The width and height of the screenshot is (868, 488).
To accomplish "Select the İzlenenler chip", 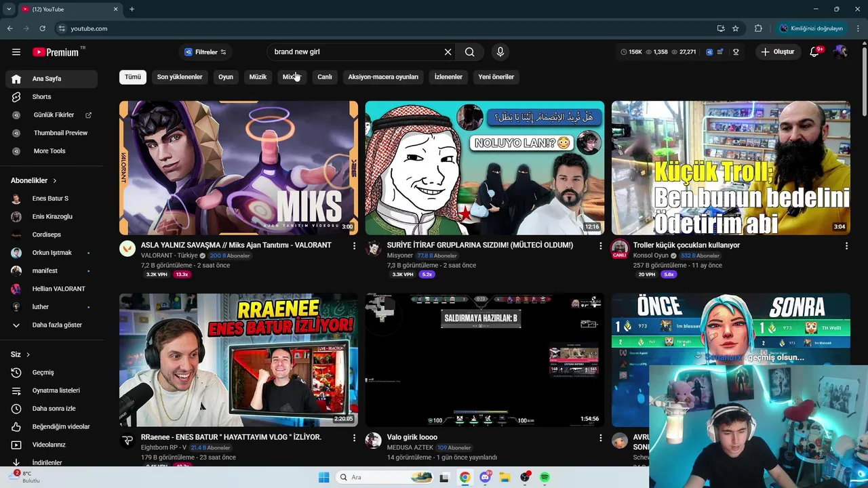I will pos(448,77).
